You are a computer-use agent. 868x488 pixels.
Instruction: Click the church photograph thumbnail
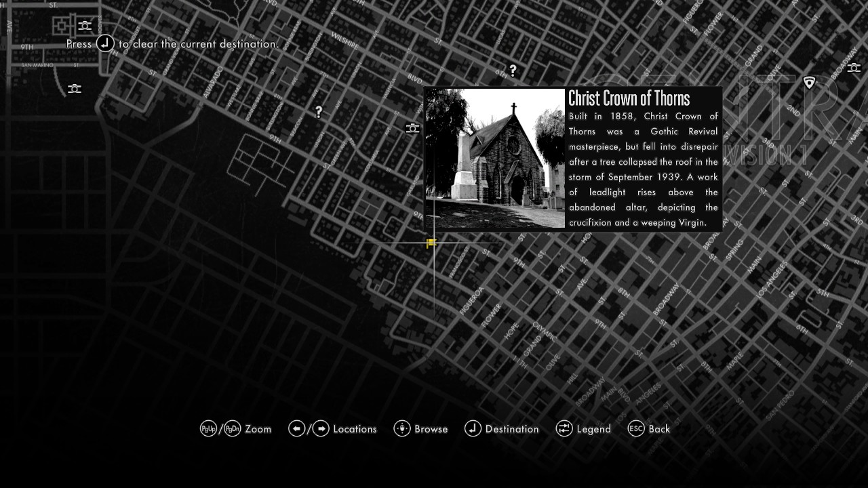point(495,159)
